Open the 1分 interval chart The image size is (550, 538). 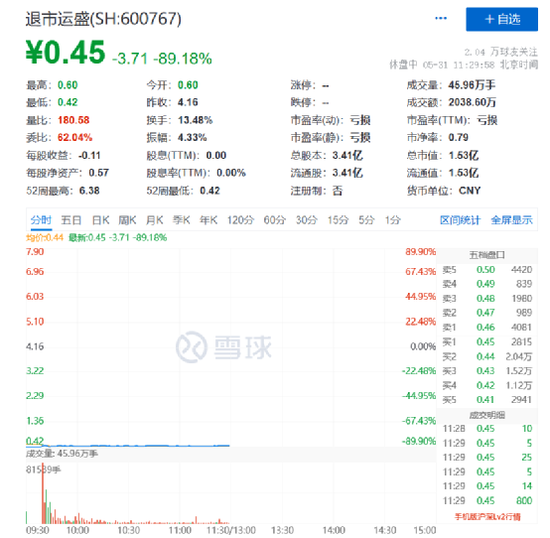coord(393,220)
